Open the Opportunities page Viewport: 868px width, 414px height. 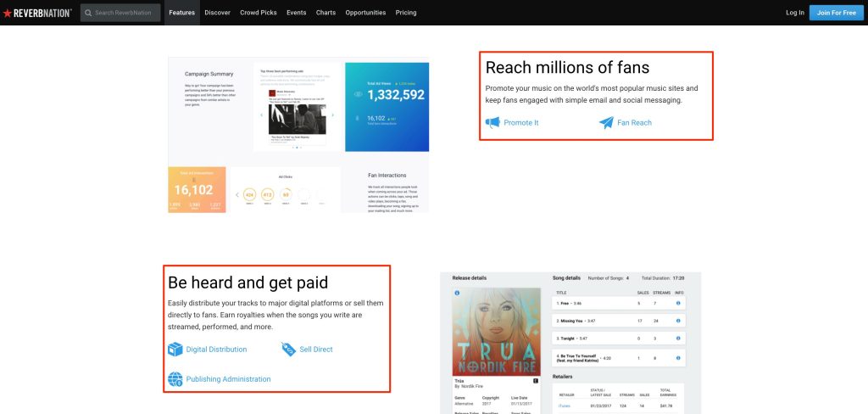[x=365, y=13]
